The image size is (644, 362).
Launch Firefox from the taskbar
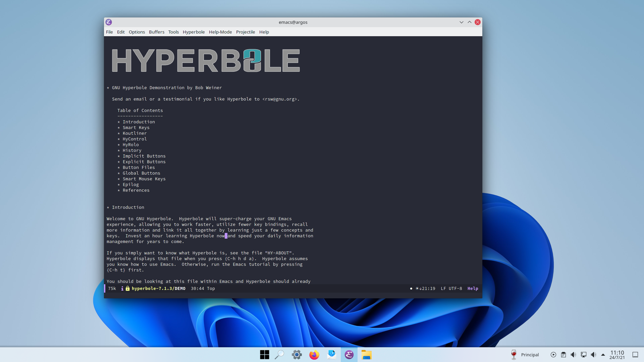point(314,355)
